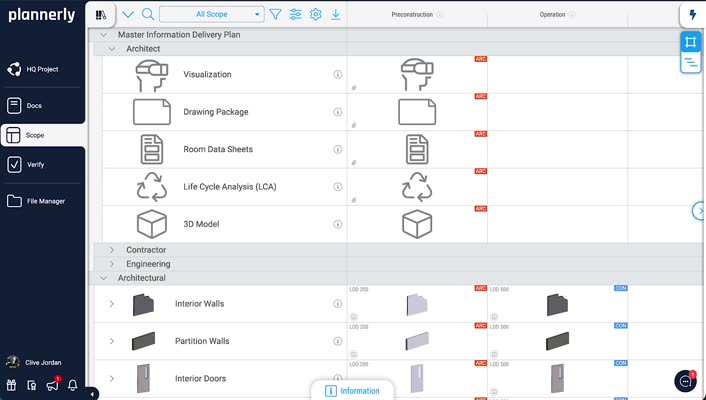Open the sliders adjustment icon

point(295,14)
